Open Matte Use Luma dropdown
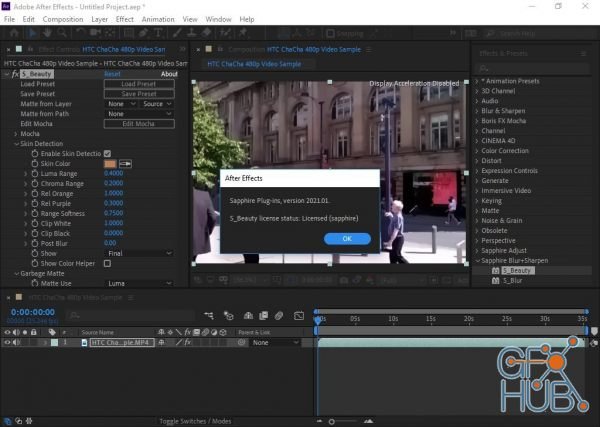This screenshot has height=427, width=600. [x=139, y=284]
